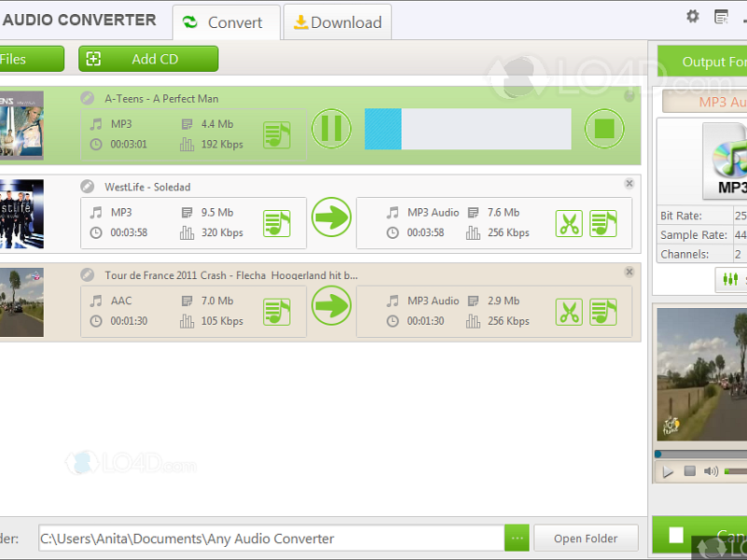Open output music info icon for WestLife track
This screenshot has height=560, width=747.
coord(603,223)
